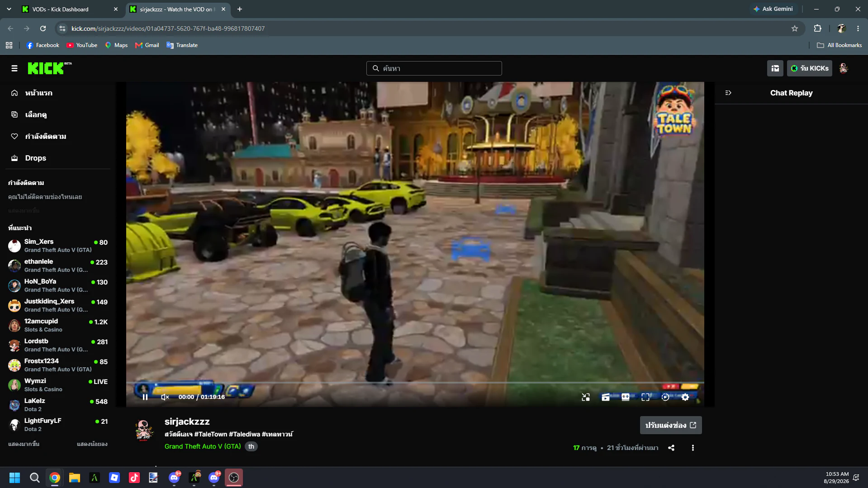Open mini player mode in video controls
The height and width of the screenshot is (488, 868).
click(586, 397)
